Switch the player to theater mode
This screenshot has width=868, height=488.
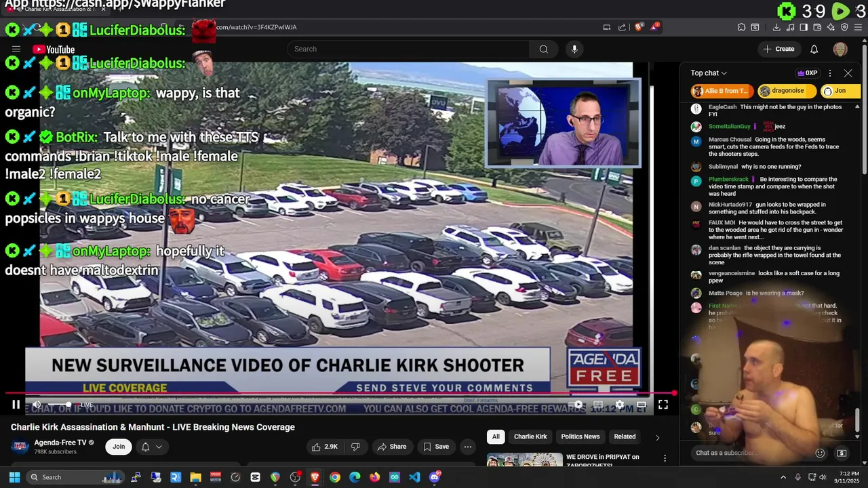pyautogui.click(x=642, y=405)
